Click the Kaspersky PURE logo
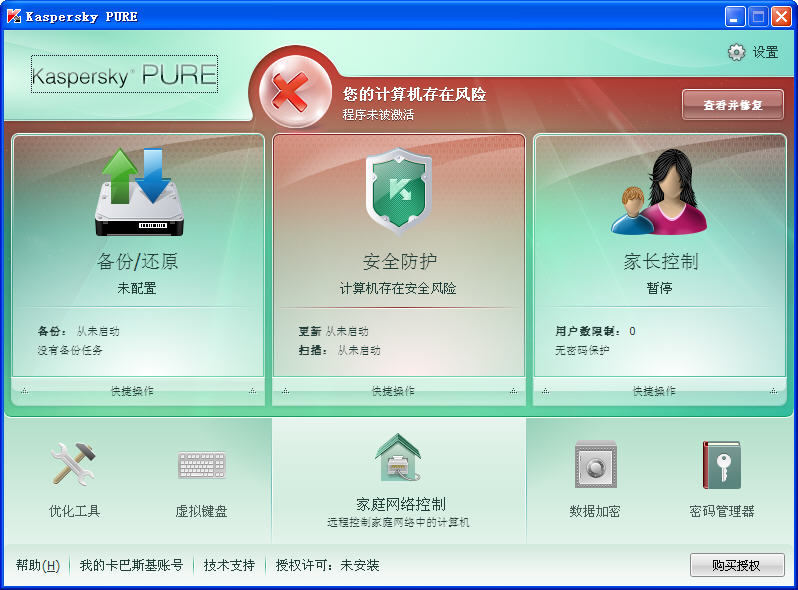 click(x=124, y=75)
